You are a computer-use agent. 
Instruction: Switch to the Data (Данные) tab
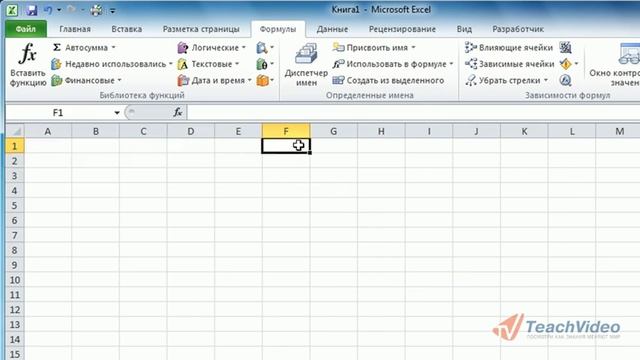pyautogui.click(x=332, y=29)
